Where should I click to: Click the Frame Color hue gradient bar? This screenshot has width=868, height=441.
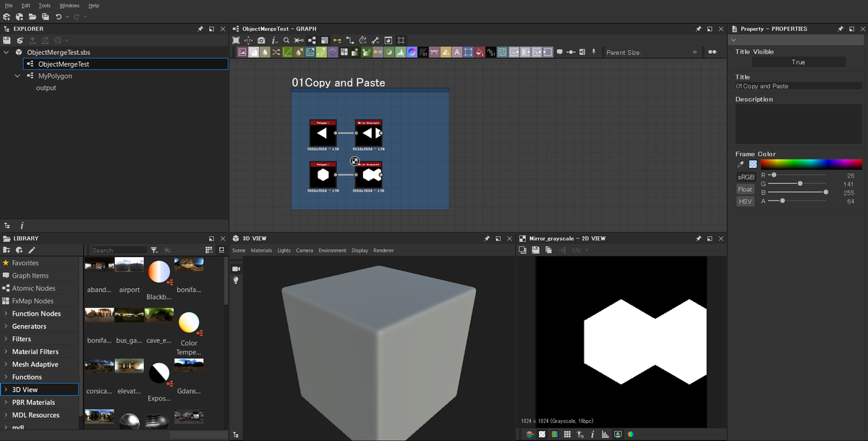(x=811, y=164)
